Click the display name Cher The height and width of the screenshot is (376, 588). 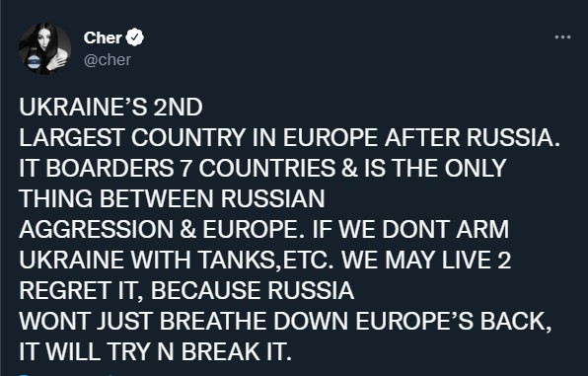tap(103, 38)
